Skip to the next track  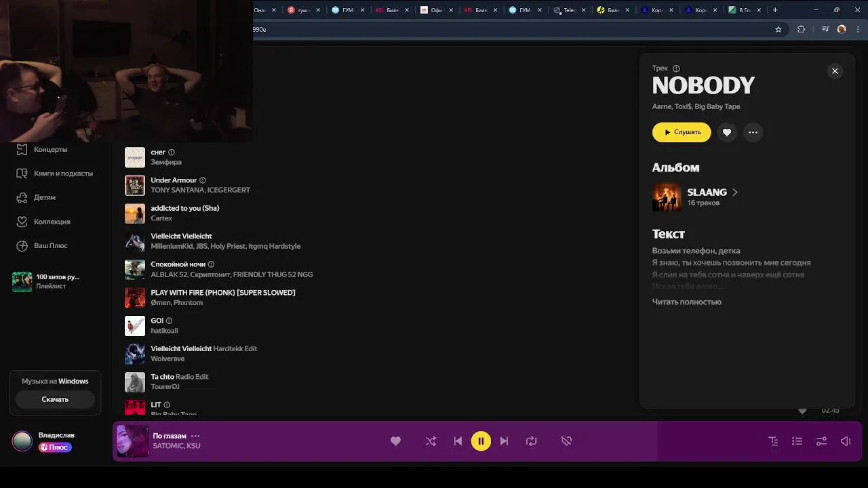tap(504, 441)
